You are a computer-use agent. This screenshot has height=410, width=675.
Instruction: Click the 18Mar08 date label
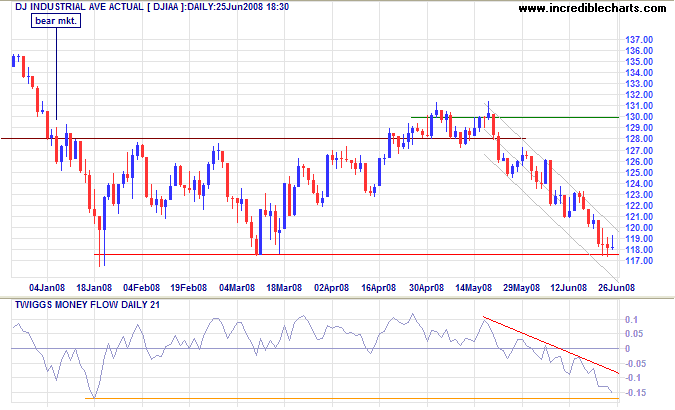[284, 288]
